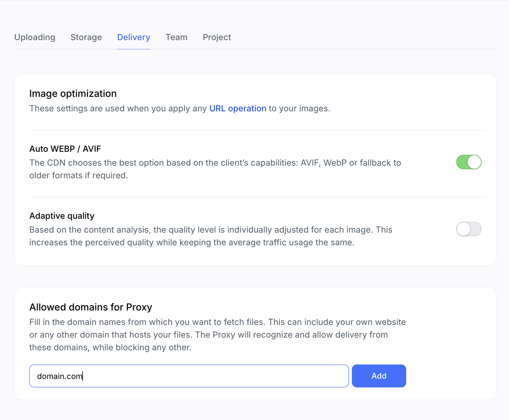Open the Storage settings tab
Viewport: 509px width, 420px height.
point(86,37)
